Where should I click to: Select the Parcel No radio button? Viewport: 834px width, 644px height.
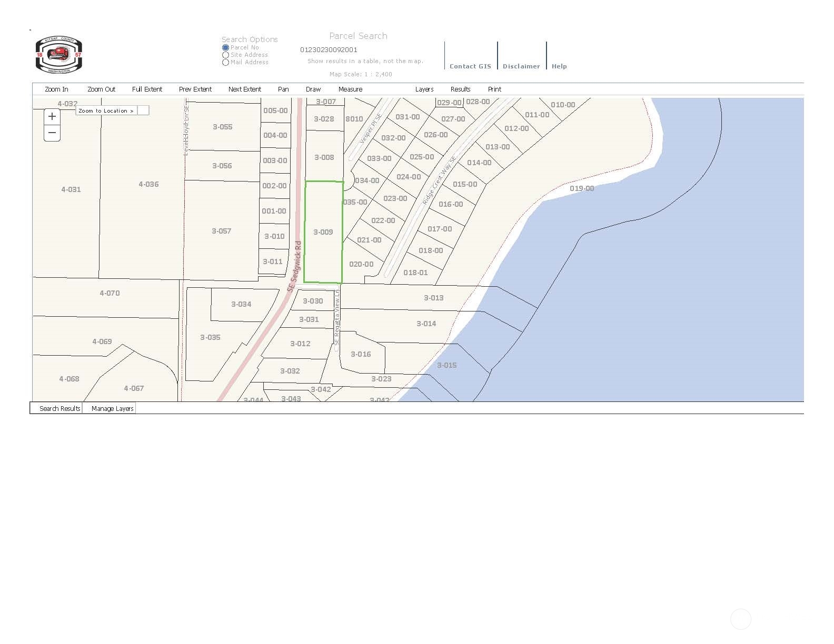(x=225, y=47)
